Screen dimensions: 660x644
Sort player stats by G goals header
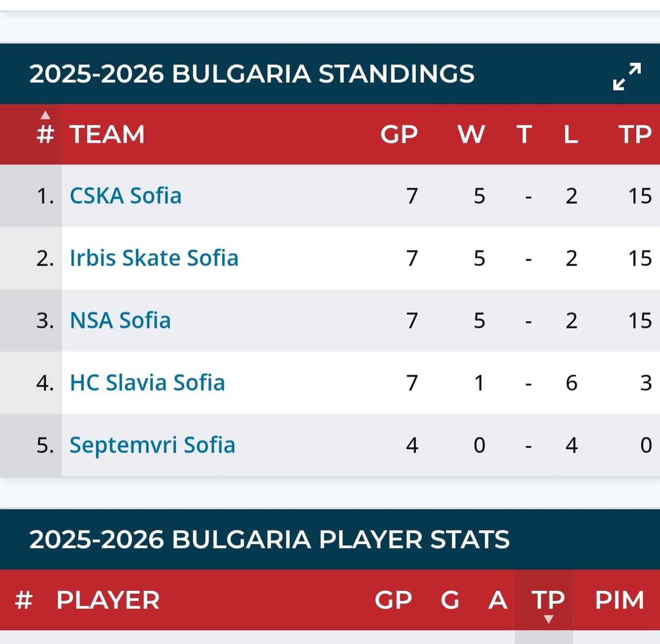coord(450,600)
